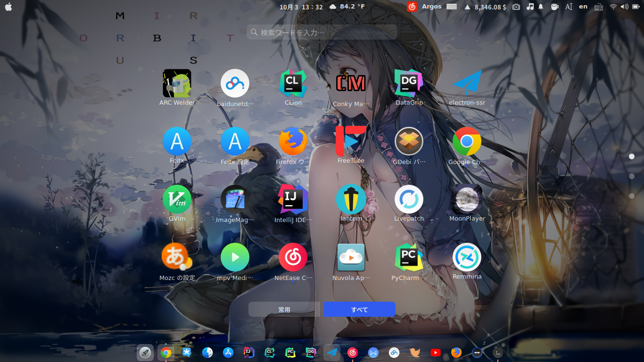The image size is (644, 362).
Task: Open DataGrip from the dock
Action: (311, 352)
